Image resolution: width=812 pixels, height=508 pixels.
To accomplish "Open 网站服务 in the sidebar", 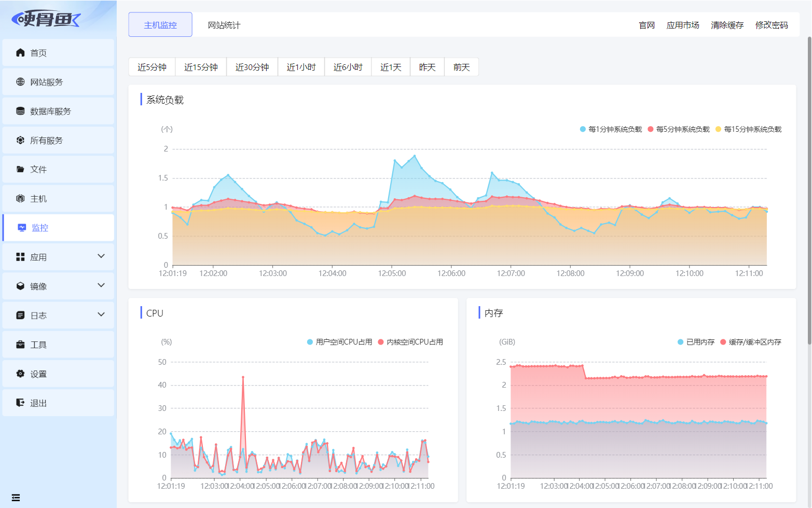I will point(58,81).
